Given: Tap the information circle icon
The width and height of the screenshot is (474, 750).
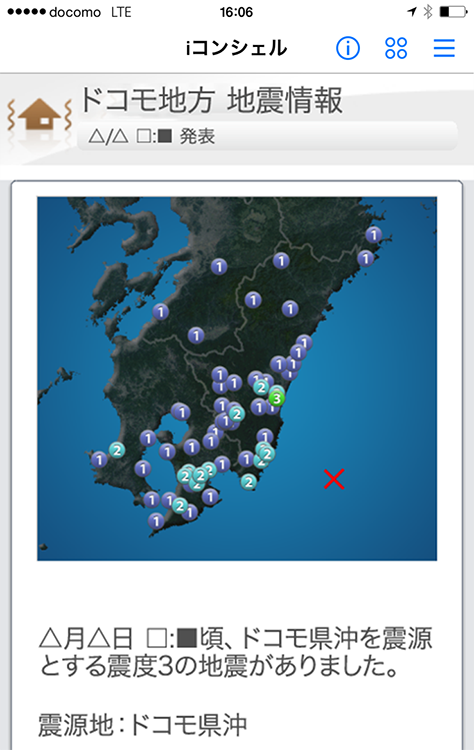Looking at the screenshot, I should point(348,48).
